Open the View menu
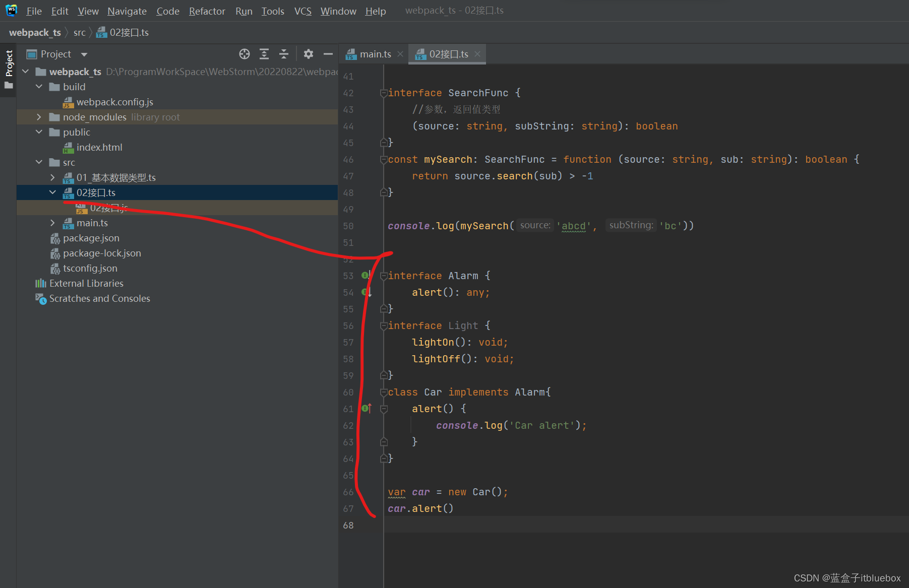 pyautogui.click(x=88, y=11)
